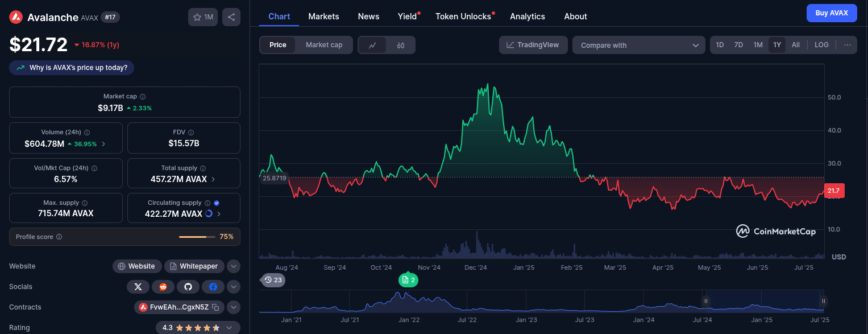Open the Markets tab

pos(323,17)
